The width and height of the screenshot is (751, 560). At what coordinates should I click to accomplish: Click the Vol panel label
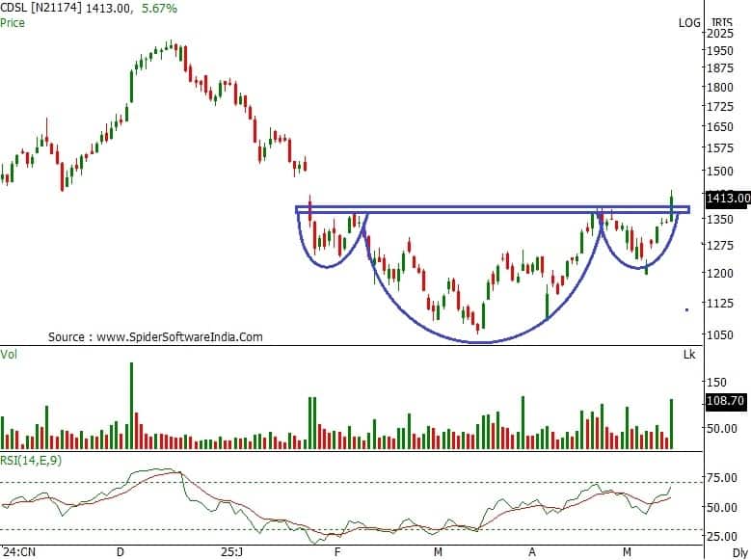point(10,355)
